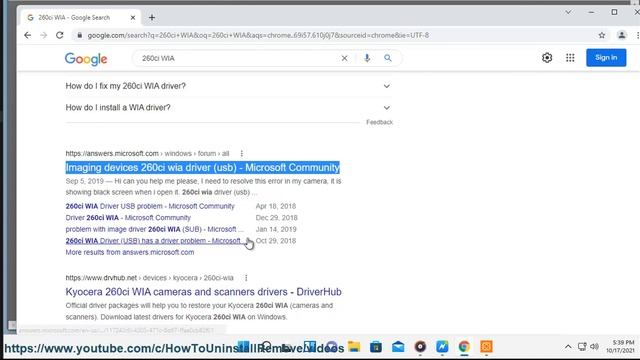Screen dimensions: 640x360
Task: Submit search with the magnifier icon
Action: (x=388, y=58)
